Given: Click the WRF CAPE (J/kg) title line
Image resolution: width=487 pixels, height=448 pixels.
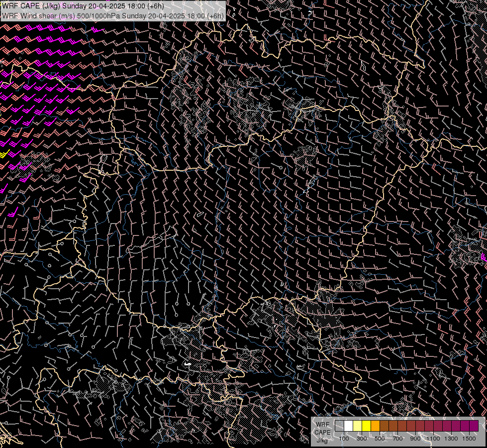Looking at the screenshot, I should pos(83,6).
